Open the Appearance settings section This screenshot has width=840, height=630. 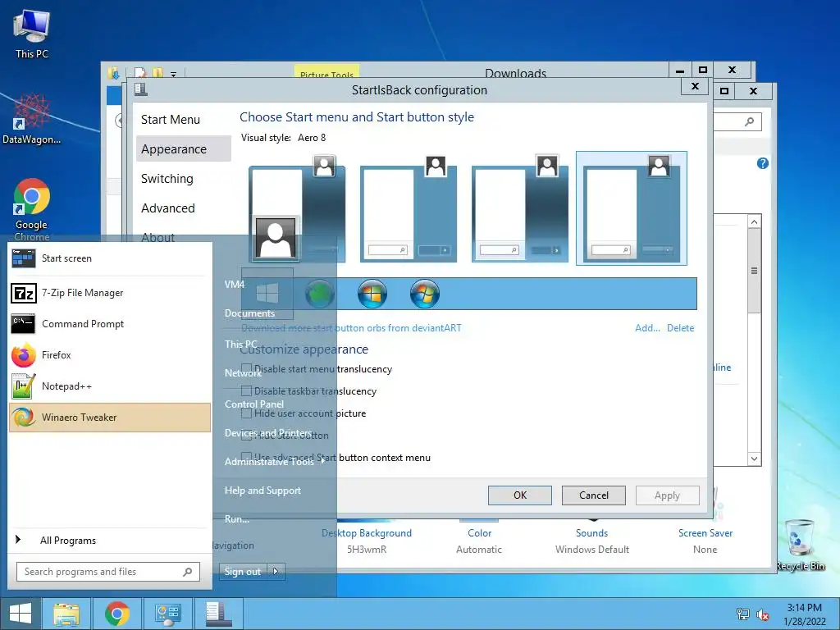184,149
